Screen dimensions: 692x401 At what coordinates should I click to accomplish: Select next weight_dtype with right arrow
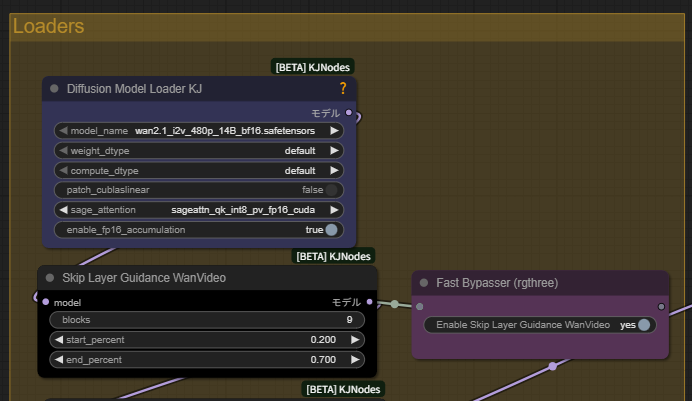(335, 150)
